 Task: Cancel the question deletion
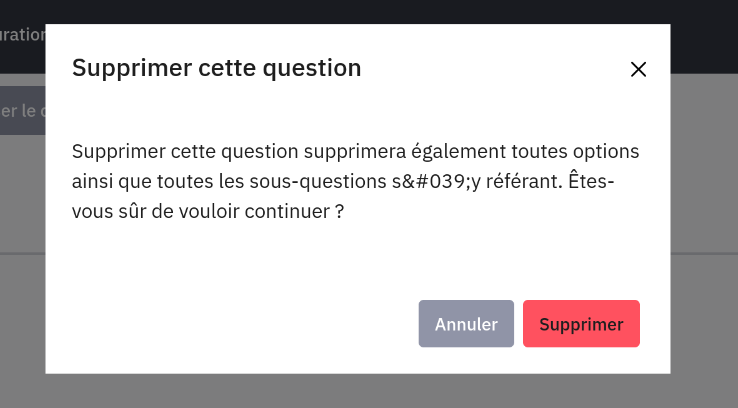click(466, 324)
